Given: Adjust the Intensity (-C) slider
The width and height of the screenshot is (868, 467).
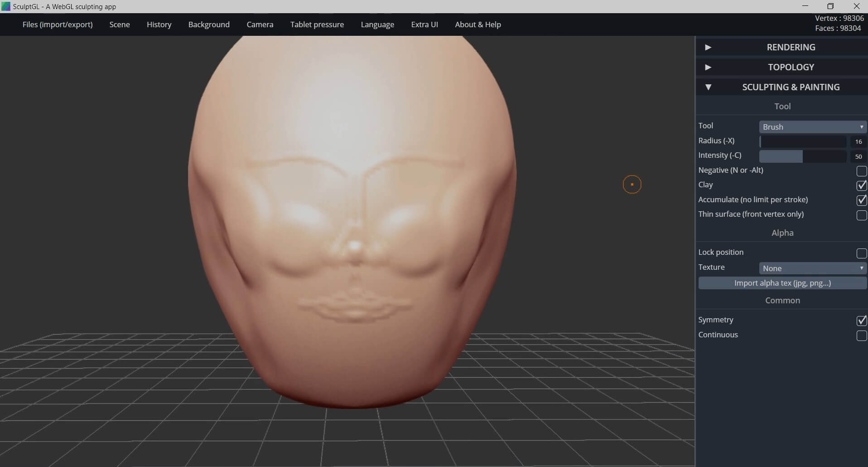Looking at the screenshot, I should pyautogui.click(x=803, y=156).
